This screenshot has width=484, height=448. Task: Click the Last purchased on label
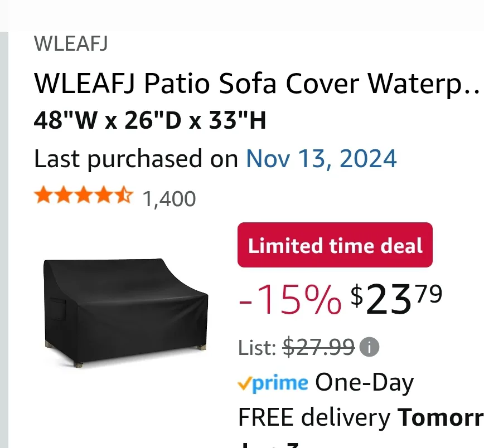pyautogui.click(x=136, y=159)
